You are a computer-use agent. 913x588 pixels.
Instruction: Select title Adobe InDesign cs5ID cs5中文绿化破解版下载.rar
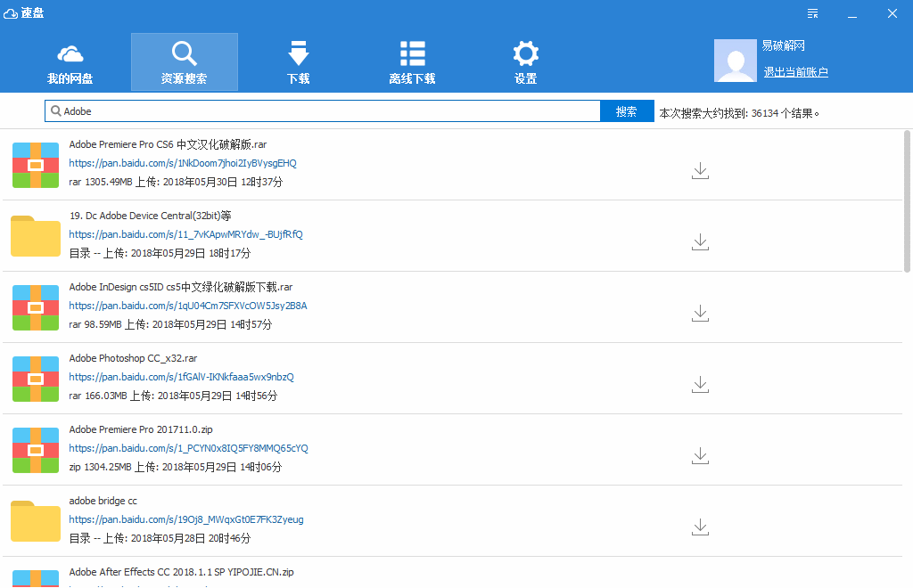click(x=180, y=287)
